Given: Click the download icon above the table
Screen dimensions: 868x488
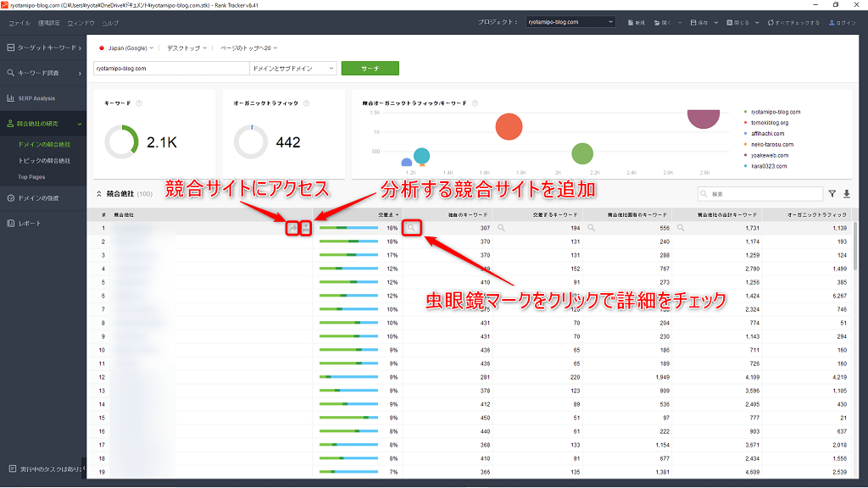Looking at the screenshot, I should [846, 194].
